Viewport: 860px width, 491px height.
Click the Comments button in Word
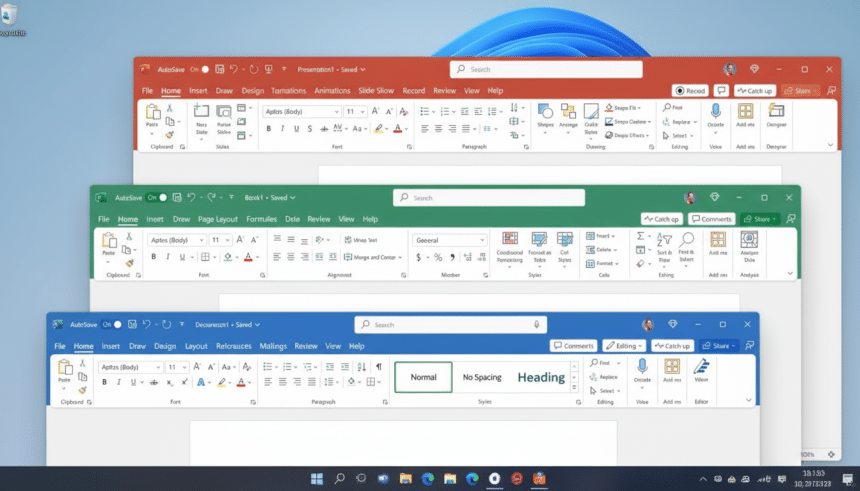coord(574,346)
